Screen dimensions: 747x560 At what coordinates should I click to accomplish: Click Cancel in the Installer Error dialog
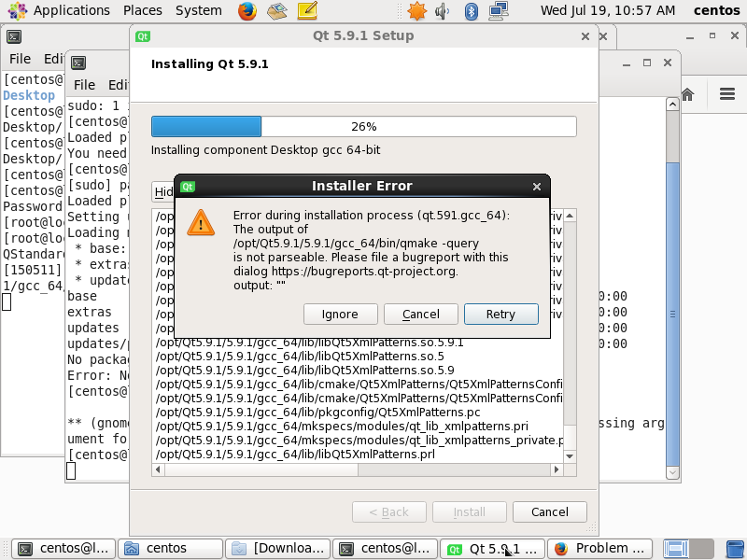point(421,315)
